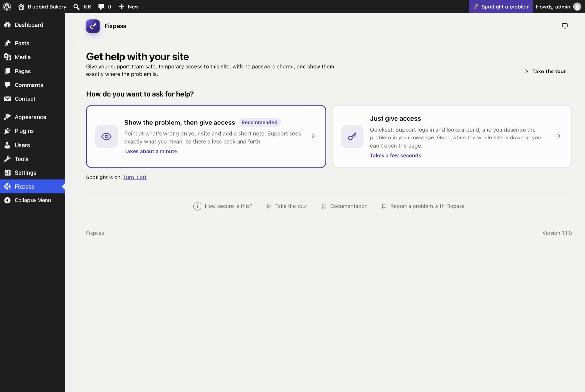Click the screen monitor icon
The width and height of the screenshot is (585, 392).
click(565, 26)
